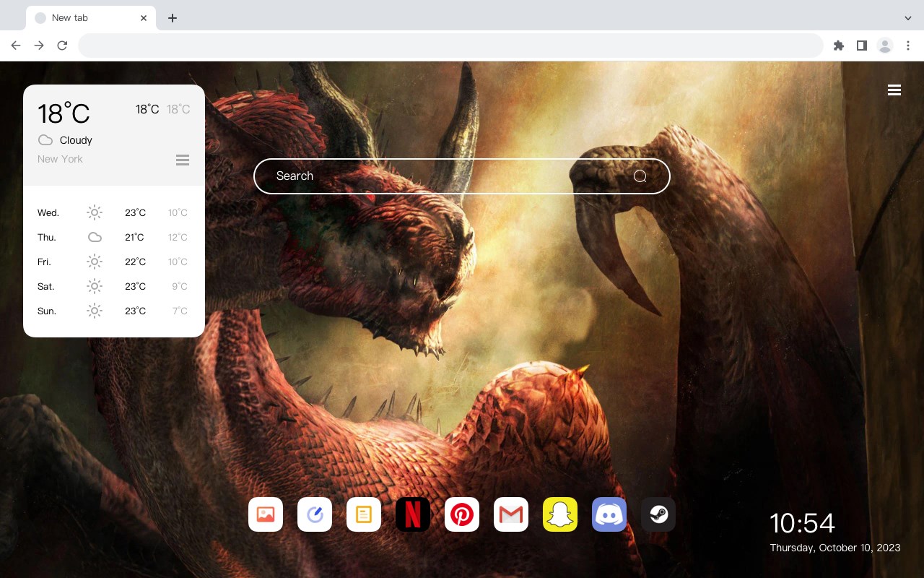Open the Netflix shortcut
924x578 pixels.
[413, 514]
